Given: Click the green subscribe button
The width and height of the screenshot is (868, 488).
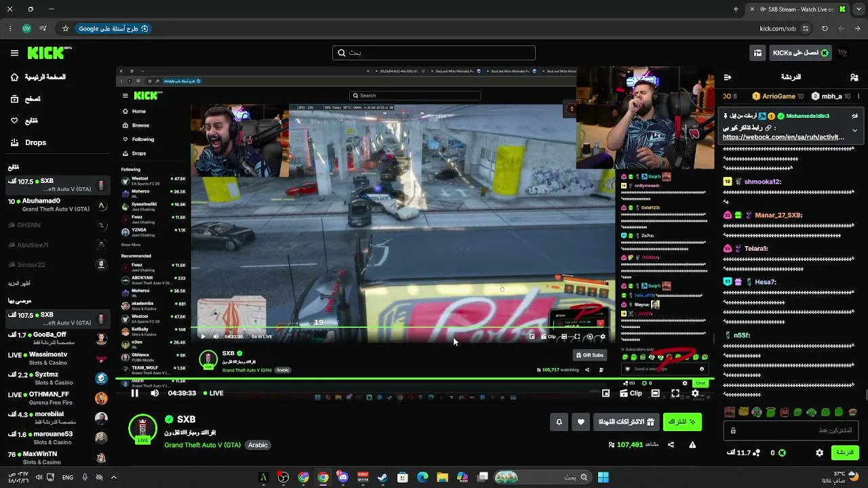Looking at the screenshot, I should click(682, 422).
